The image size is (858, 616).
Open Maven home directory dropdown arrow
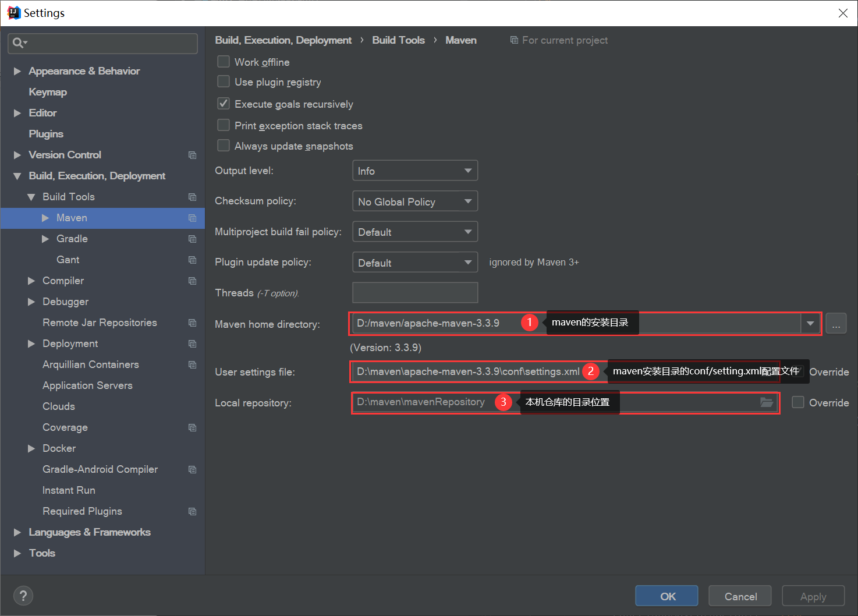(x=810, y=323)
